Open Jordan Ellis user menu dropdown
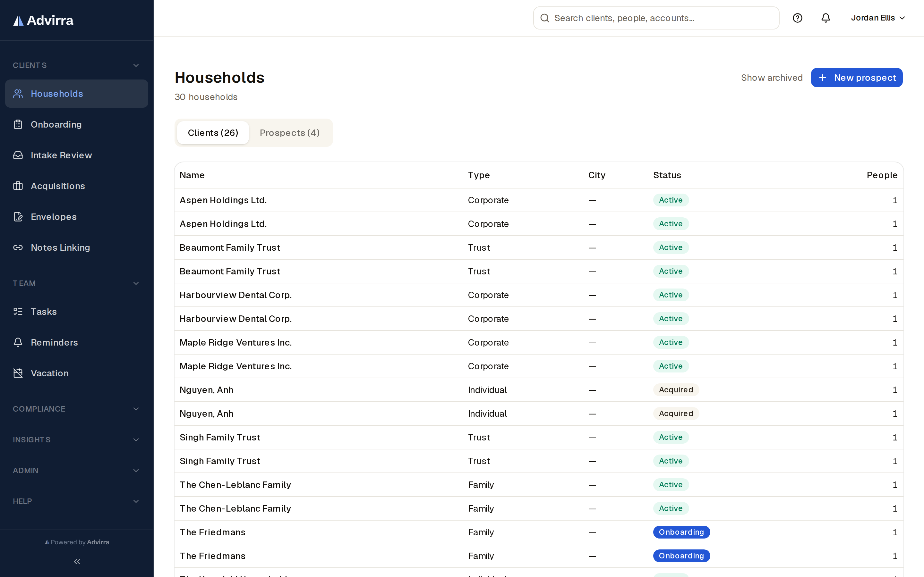The width and height of the screenshot is (924, 577). click(878, 18)
